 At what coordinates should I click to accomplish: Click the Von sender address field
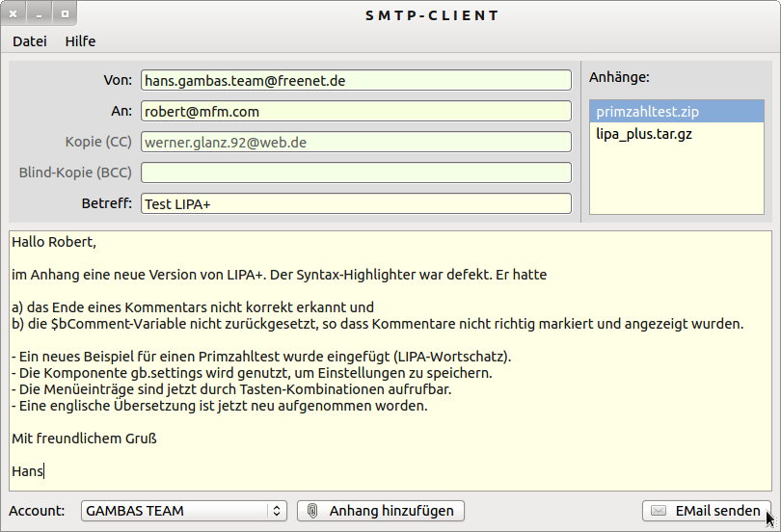[356, 81]
